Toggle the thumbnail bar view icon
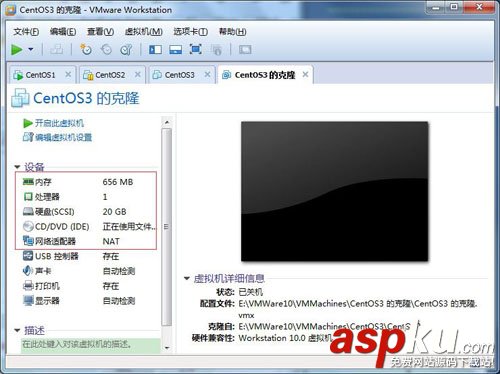 pos(175,50)
